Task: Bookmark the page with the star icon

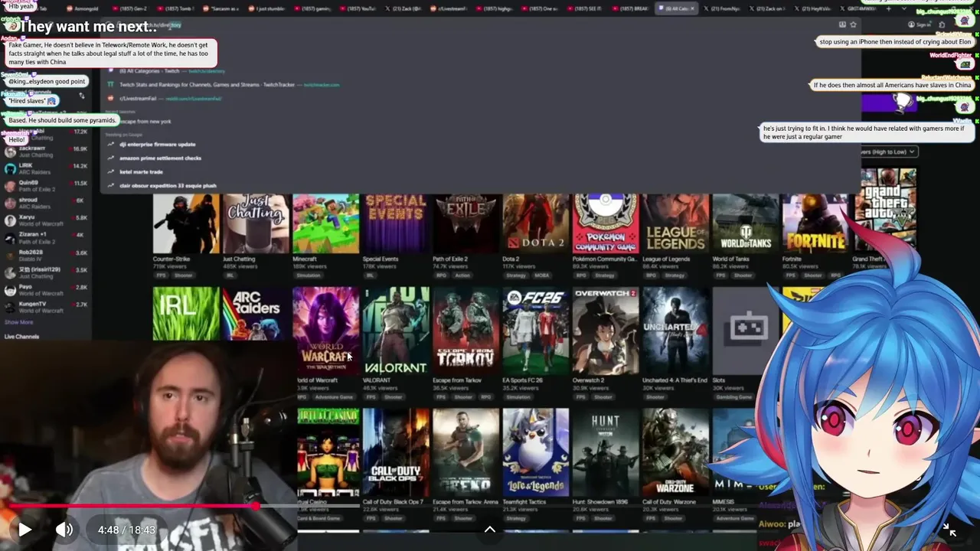Action: click(x=853, y=24)
